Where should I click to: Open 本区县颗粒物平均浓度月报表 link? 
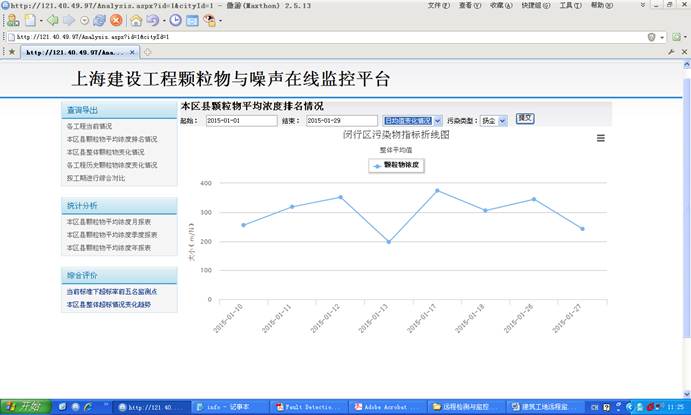109,221
